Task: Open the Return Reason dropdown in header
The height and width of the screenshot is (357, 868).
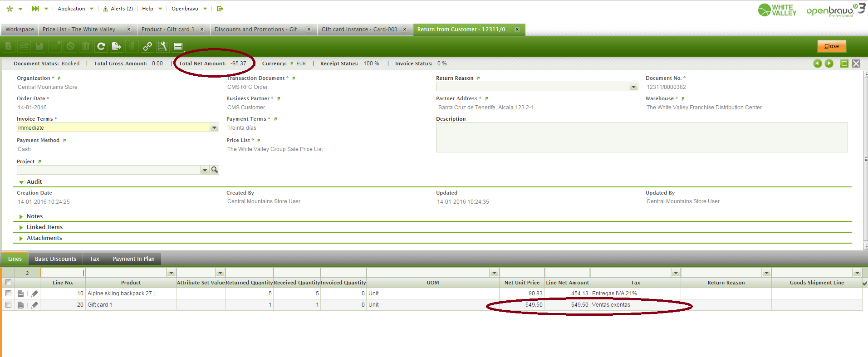Action: pos(633,87)
